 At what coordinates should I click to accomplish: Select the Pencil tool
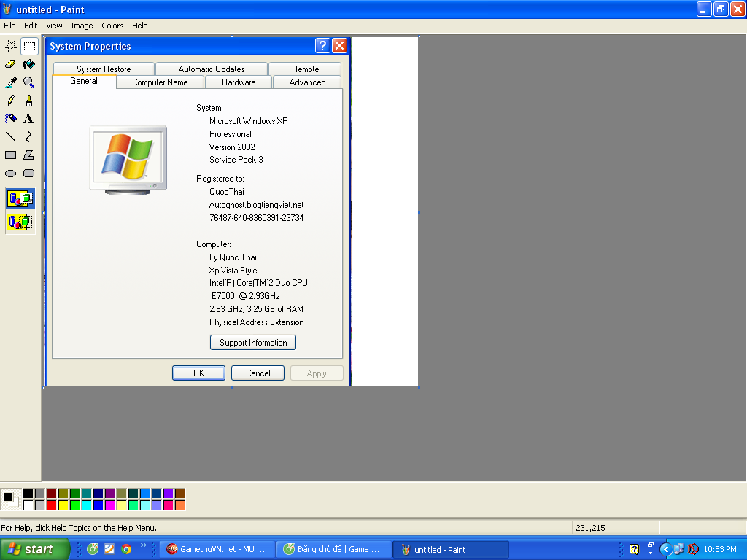11,101
